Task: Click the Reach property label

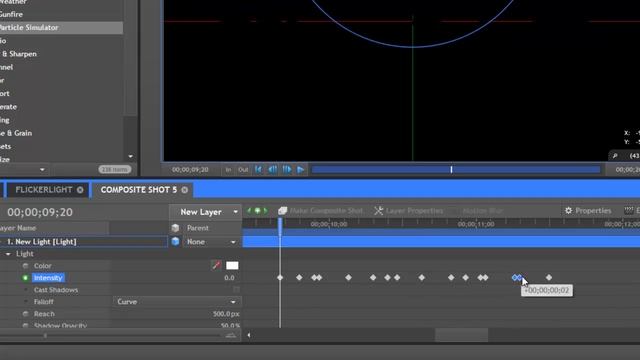Action: 44,314
